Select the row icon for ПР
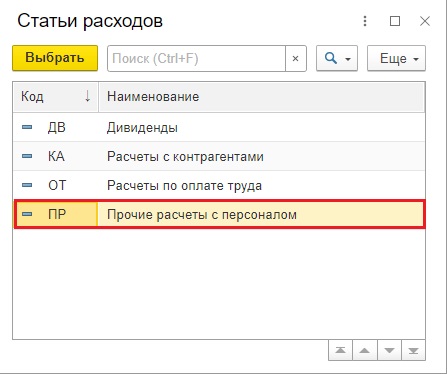This screenshot has height=374, width=447. pyautogui.click(x=27, y=214)
